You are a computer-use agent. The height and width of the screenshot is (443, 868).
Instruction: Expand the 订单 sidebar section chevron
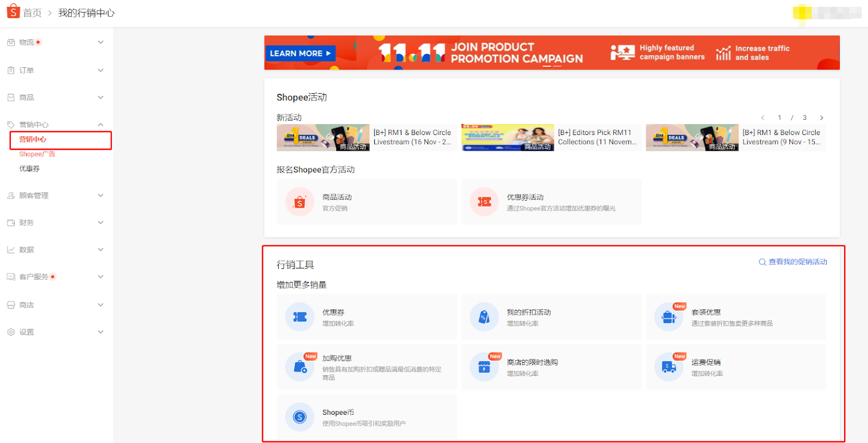100,70
